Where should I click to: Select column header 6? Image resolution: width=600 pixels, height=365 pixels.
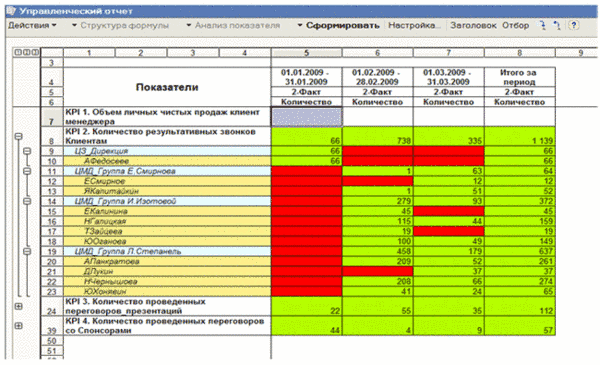click(x=378, y=53)
